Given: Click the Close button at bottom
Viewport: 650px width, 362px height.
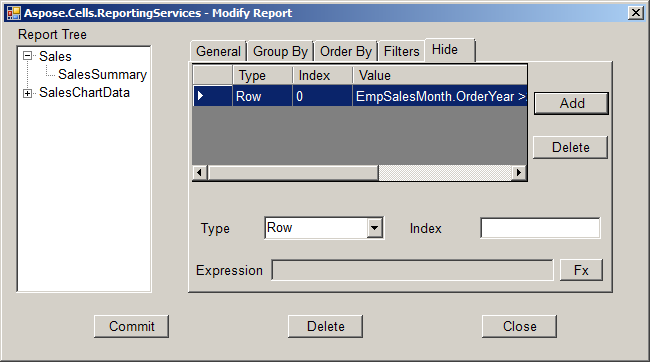Looking at the screenshot, I should [519, 326].
